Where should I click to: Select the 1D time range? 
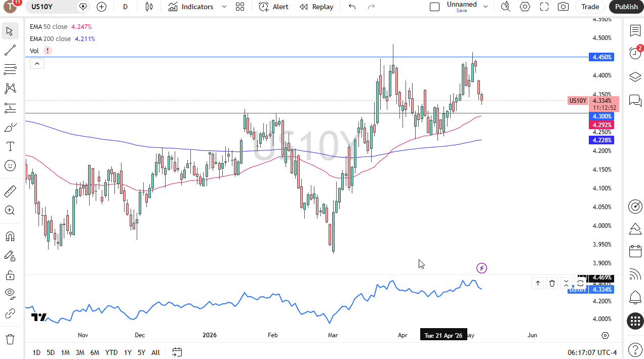(x=36, y=352)
